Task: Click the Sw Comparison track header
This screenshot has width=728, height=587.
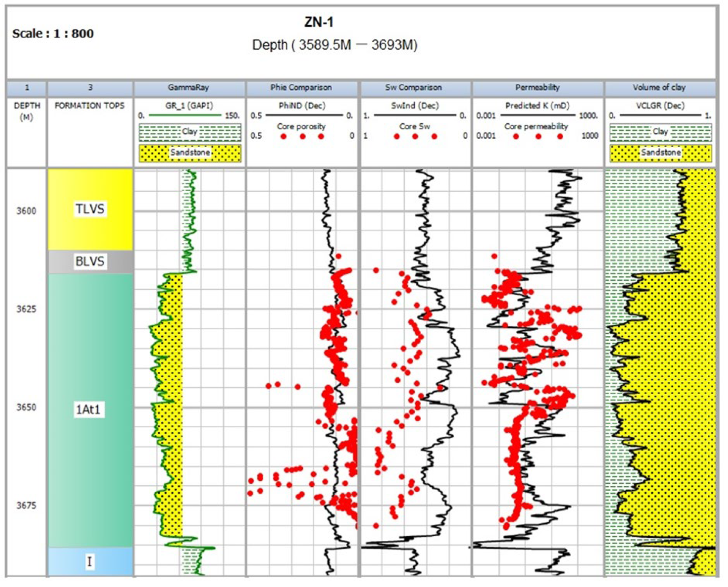Action: click(413, 88)
